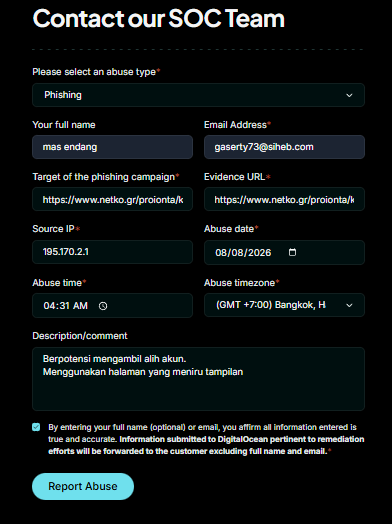The height and width of the screenshot is (524, 392).
Task: Select the Source IP field
Action: point(112,252)
